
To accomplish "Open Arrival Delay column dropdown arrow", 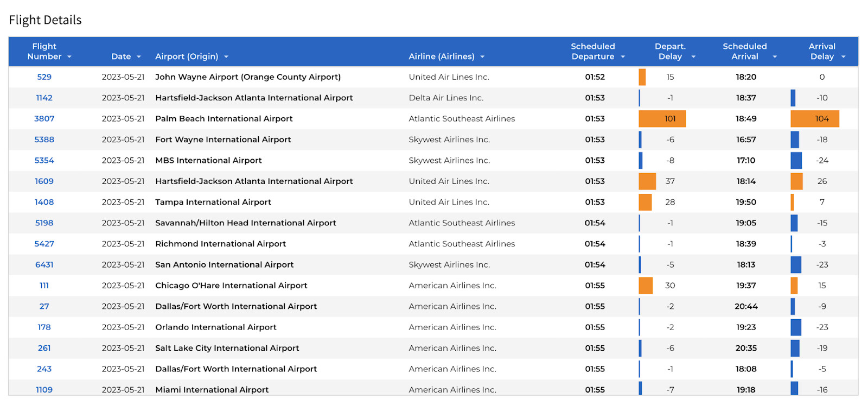I will coord(844,57).
